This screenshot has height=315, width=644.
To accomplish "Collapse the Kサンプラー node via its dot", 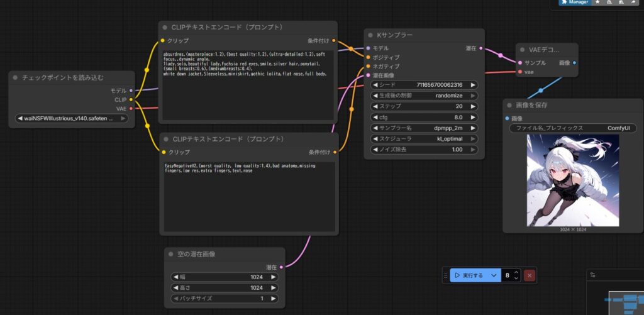I will 373,36.
